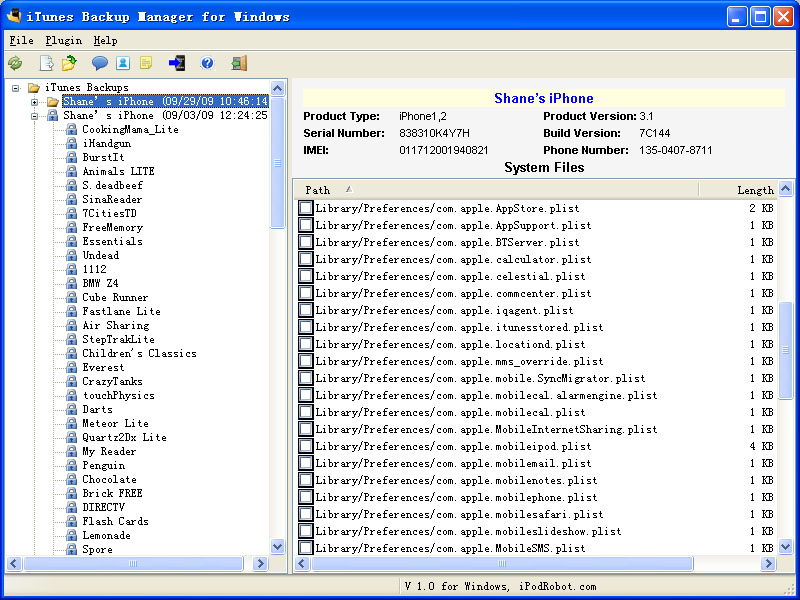Enable checkbox for com.apple.mobilesafari.plist
The width and height of the screenshot is (800, 600).
click(306, 514)
